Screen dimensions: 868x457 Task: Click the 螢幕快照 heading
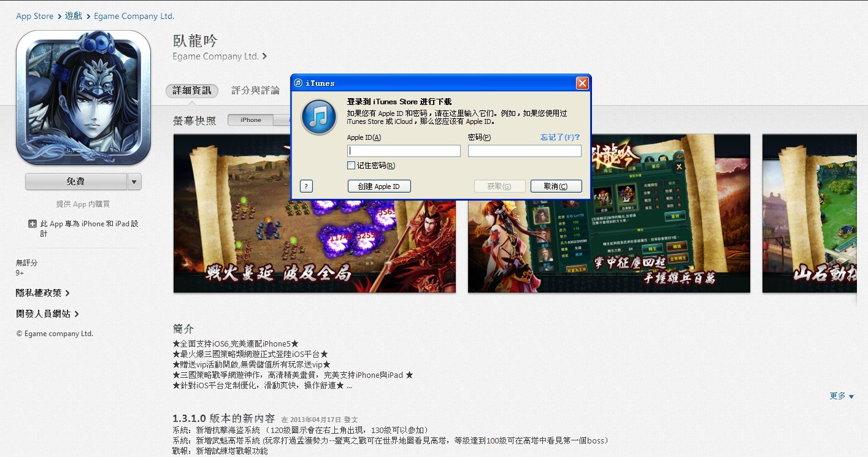coord(194,121)
